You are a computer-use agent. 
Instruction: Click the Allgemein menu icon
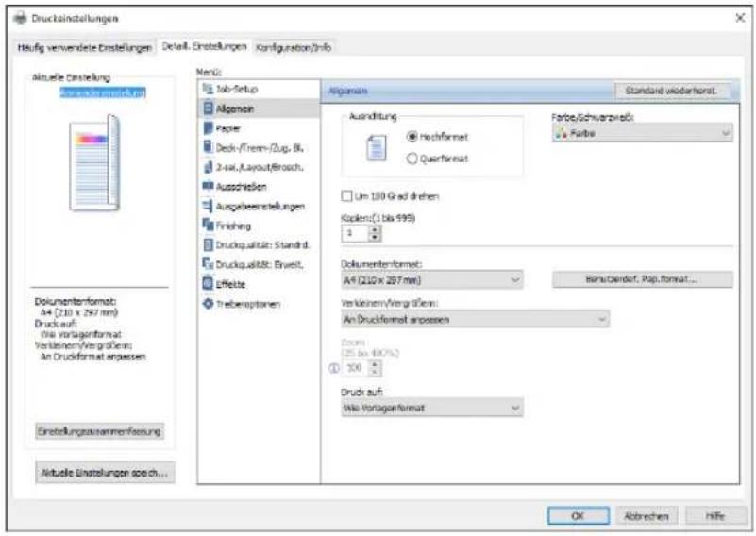pos(208,108)
